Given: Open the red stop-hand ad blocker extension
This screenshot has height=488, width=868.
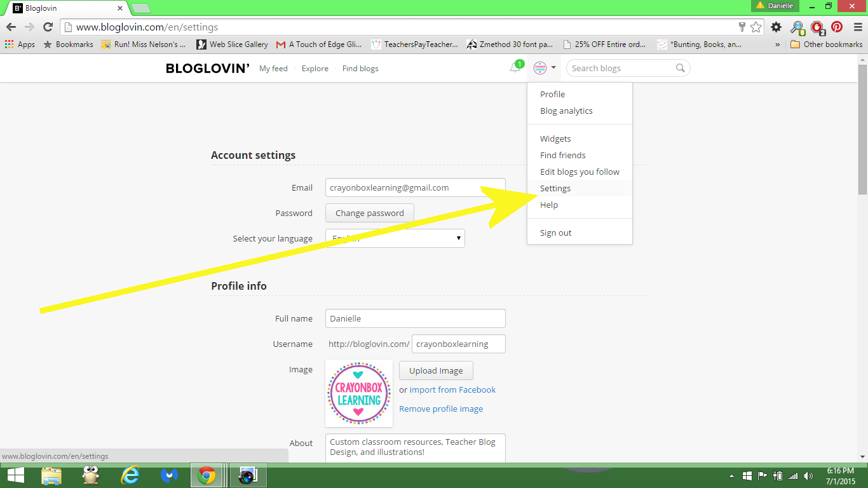Looking at the screenshot, I should (818, 27).
